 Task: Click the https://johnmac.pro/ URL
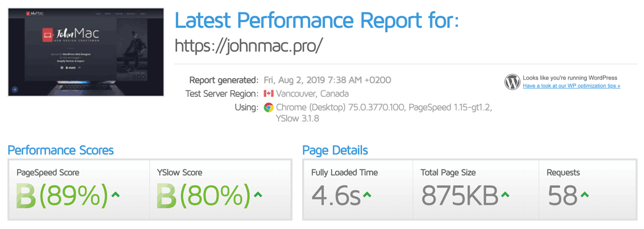coord(249,46)
